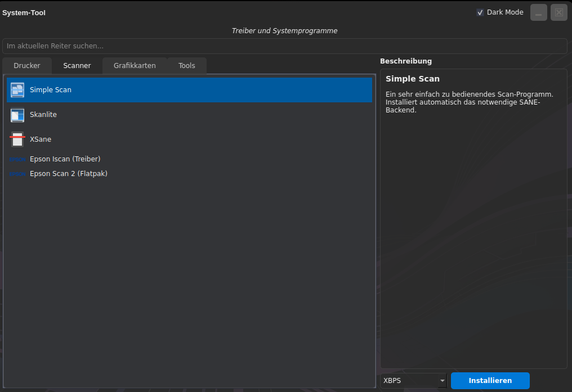
Task: Click the Simple Scan description text area
Action: coord(473,225)
